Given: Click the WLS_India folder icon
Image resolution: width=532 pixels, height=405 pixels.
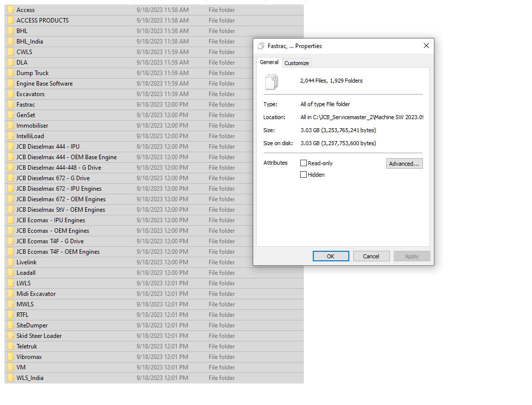Looking at the screenshot, I should (x=11, y=378).
